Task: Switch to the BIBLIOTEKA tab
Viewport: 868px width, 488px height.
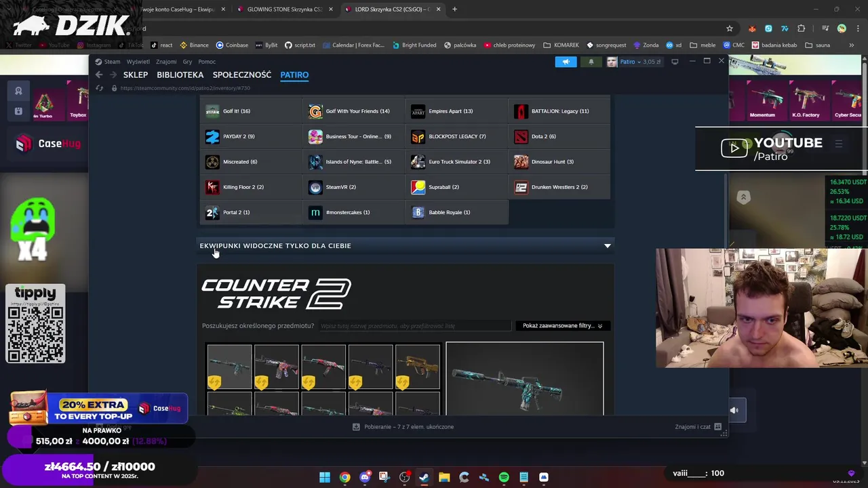Action: (x=180, y=75)
